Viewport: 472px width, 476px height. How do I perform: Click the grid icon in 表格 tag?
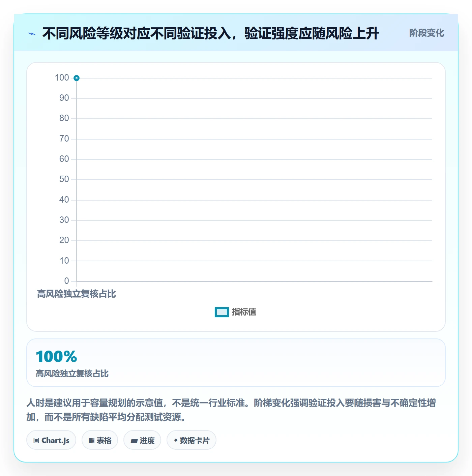click(x=91, y=441)
